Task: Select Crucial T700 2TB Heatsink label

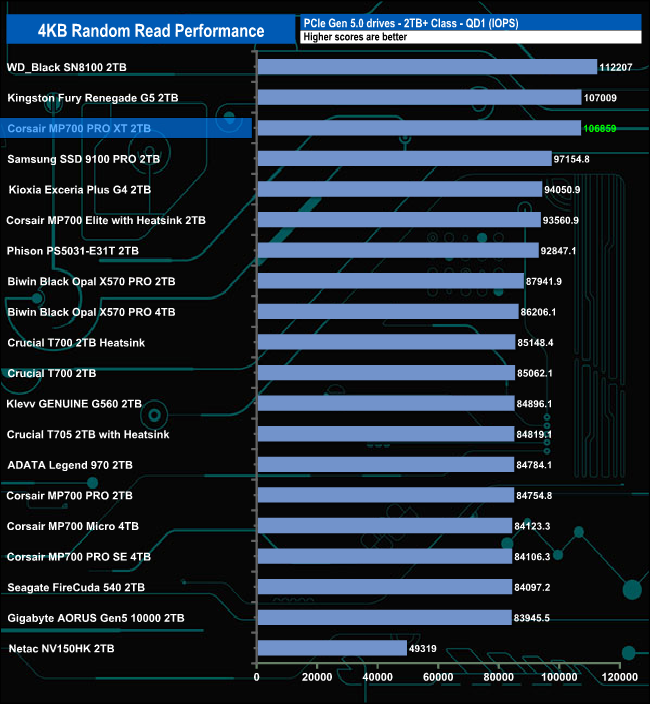Action: tap(76, 343)
